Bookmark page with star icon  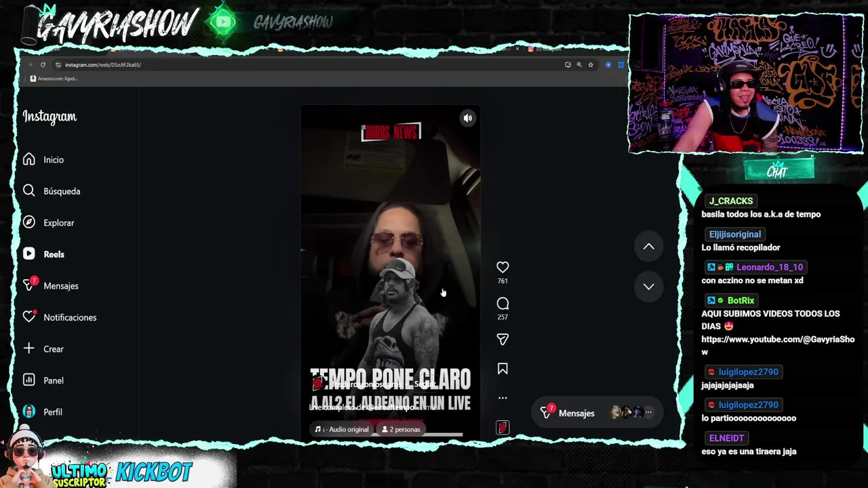[591, 65]
